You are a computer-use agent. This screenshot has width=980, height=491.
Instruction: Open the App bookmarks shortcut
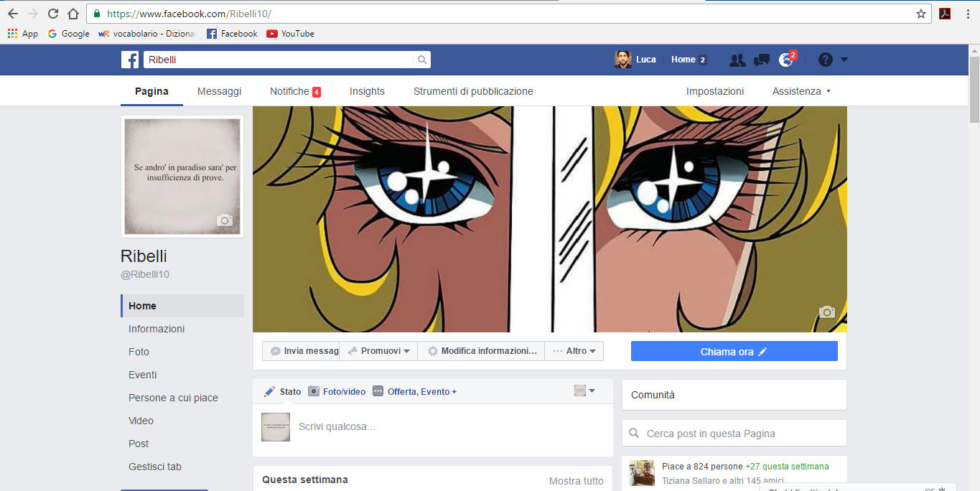pyautogui.click(x=23, y=34)
